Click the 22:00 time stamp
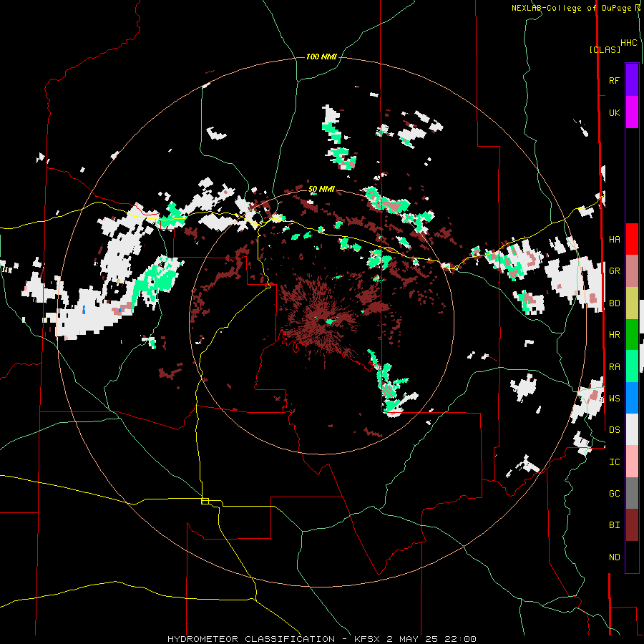Screen dimensions: 644x644 [463, 639]
